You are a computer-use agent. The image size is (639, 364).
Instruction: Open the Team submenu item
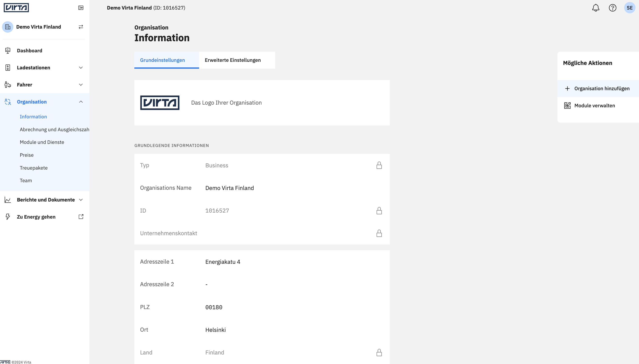coord(26,180)
